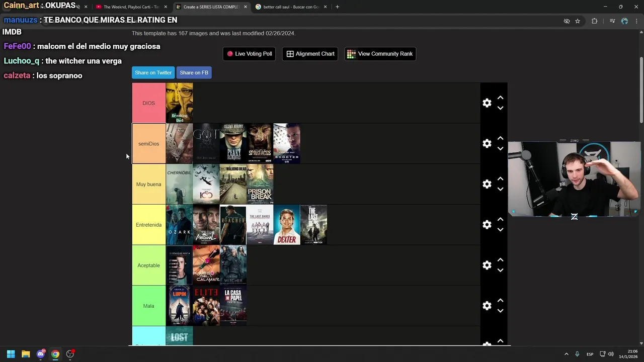644x362 pixels.
Task: Move semiDios tier down with arrow
Action: click(500, 149)
